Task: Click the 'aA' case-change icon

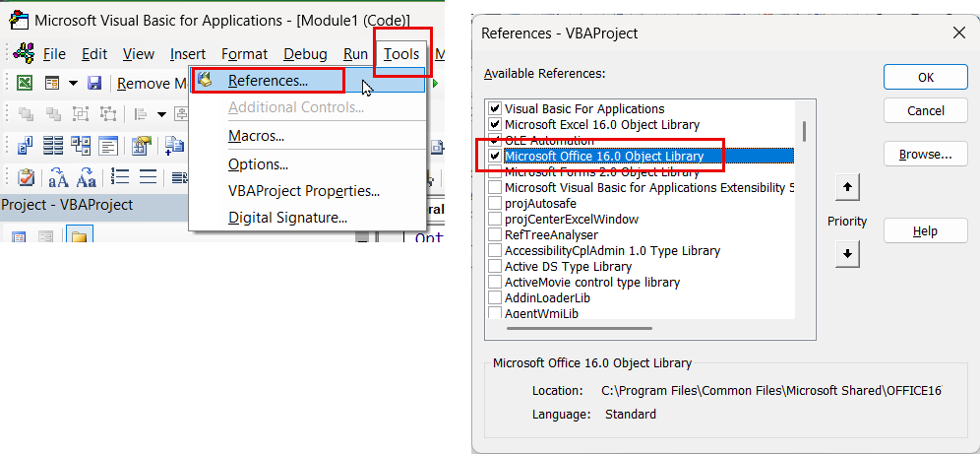Action: pos(58,177)
